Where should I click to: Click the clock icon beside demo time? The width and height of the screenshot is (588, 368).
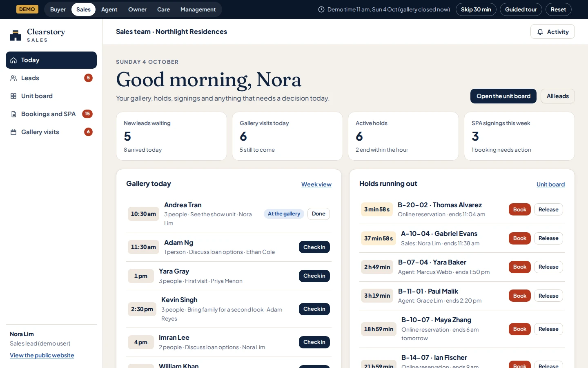click(x=321, y=9)
